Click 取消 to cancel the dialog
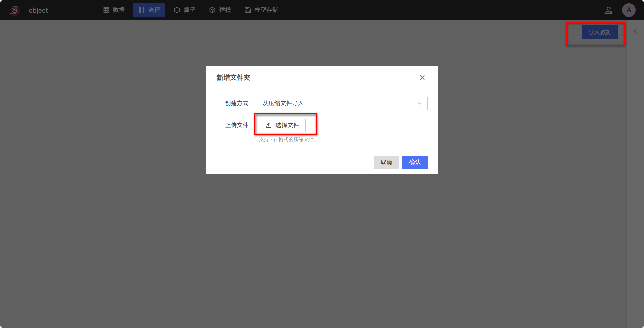This screenshot has width=644, height=328. tap(386, 162)
